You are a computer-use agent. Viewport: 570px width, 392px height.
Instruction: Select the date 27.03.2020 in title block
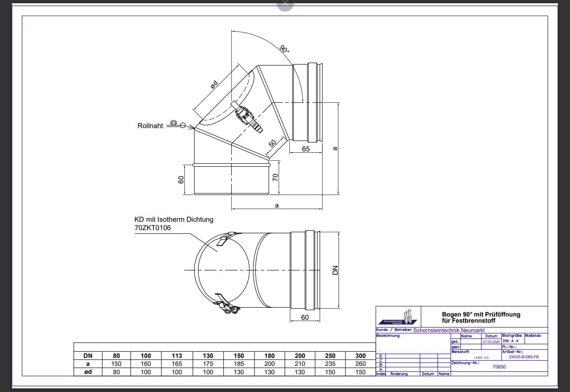(491, 342)
